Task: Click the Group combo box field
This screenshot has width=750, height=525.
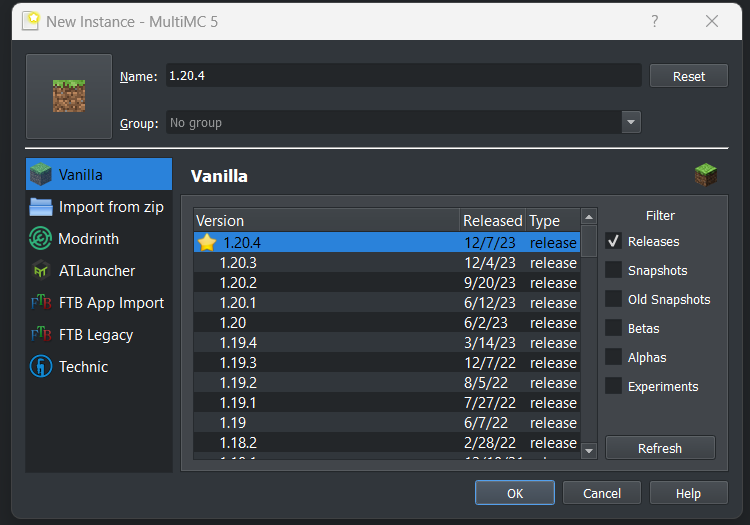Action: [403, 122]
